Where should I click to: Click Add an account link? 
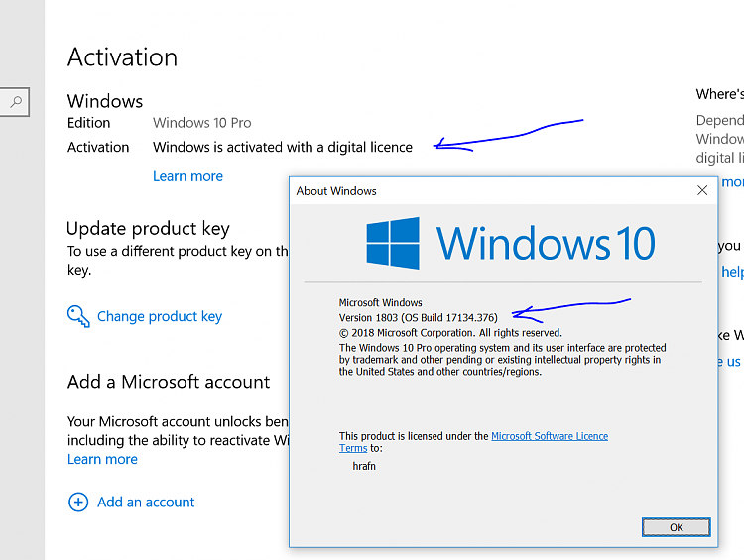tap(146, 503)
